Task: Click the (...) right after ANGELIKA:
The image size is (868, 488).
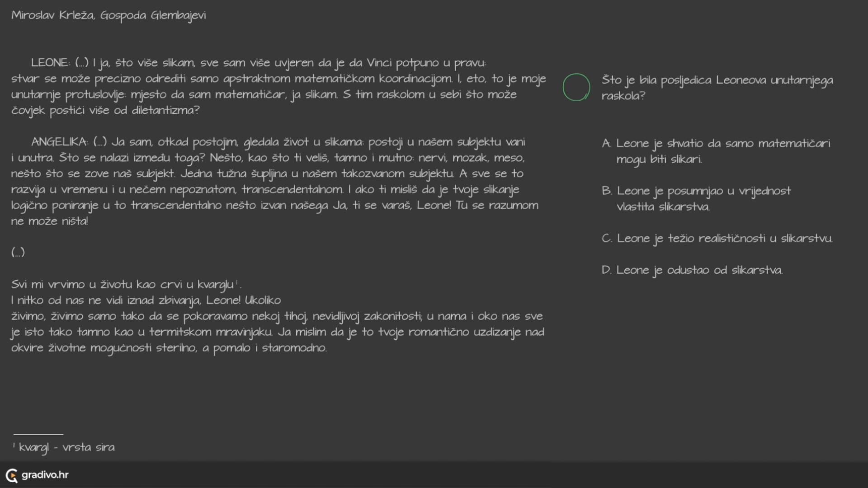Action: click(x=100, y=142)
